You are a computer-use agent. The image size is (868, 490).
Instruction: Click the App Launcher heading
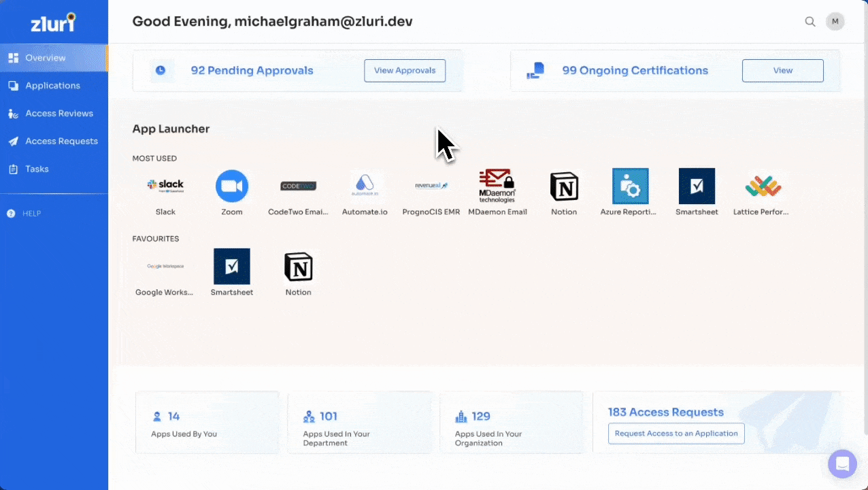tap(171, 129)
